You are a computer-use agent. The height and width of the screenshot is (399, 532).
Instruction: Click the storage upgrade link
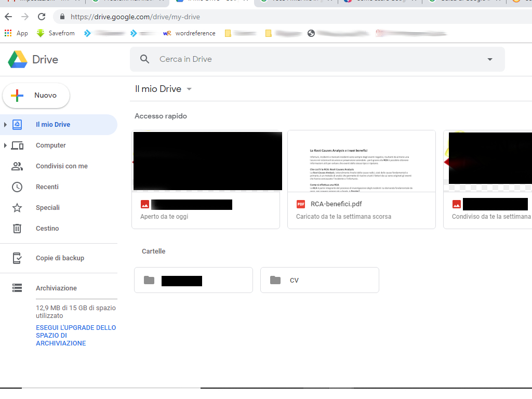tap(76, 335)
